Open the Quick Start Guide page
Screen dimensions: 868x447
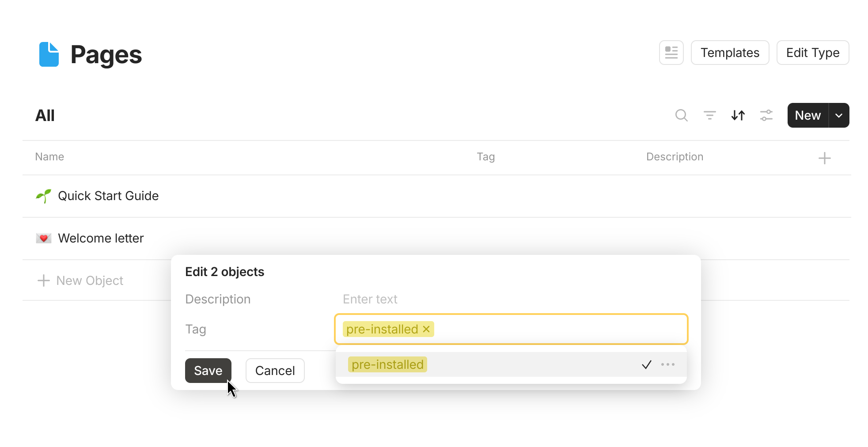pos(108,196)
